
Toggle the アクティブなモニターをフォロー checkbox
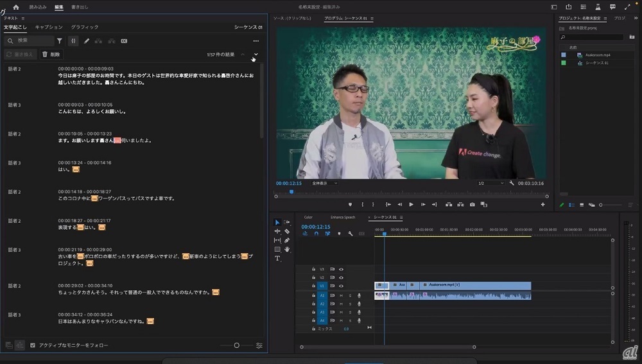33,345
